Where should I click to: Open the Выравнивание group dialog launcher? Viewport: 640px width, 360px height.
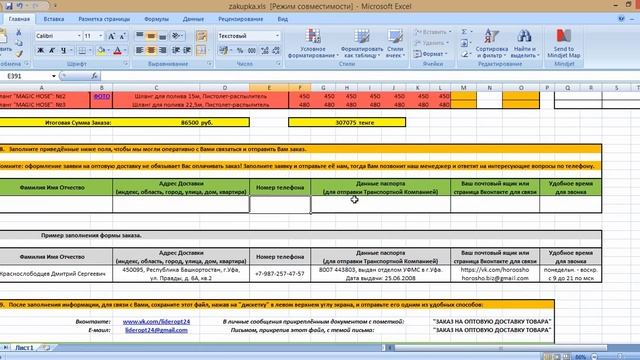pyautogui.click(x=209, y=64)
